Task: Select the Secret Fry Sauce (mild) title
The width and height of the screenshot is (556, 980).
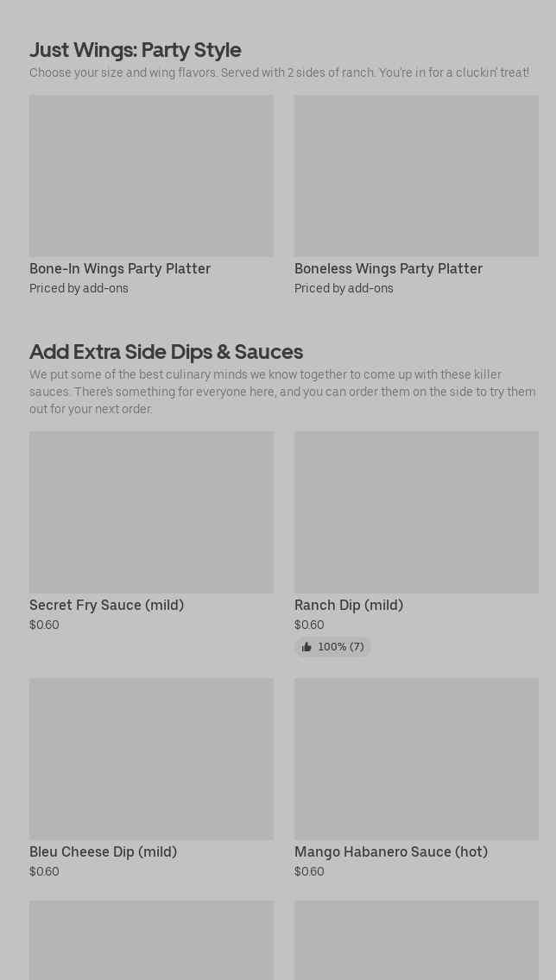Action: [106, 606]
